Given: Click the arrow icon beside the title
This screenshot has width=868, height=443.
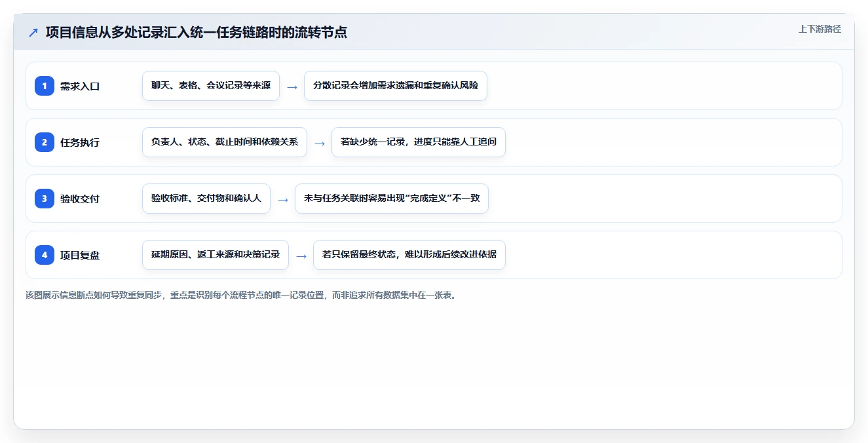Looking at the screenshot, I should (33, 32).
